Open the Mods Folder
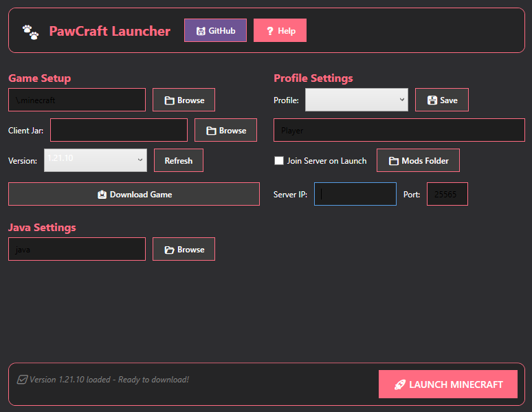 (x=418, y=160)
